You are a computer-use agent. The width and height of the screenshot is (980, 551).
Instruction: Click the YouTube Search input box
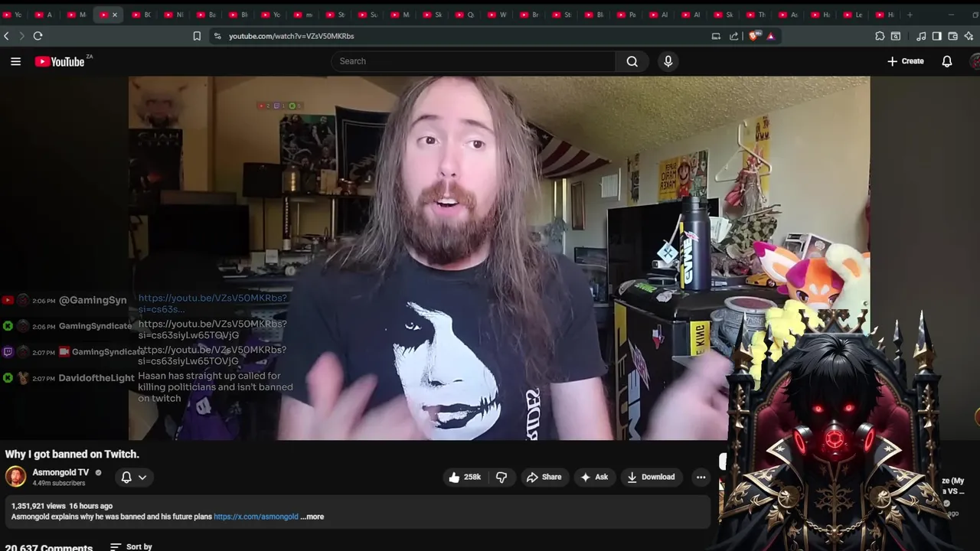(x=475, y=61)
